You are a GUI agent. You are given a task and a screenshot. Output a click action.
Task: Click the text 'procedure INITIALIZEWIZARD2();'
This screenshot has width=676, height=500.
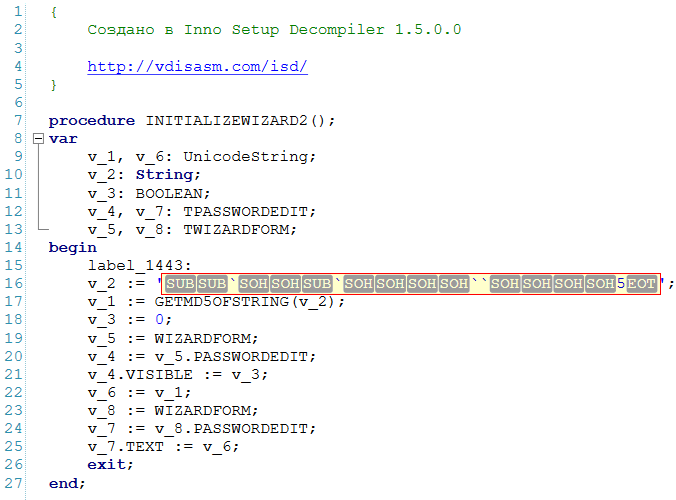(x=192, y=120)
